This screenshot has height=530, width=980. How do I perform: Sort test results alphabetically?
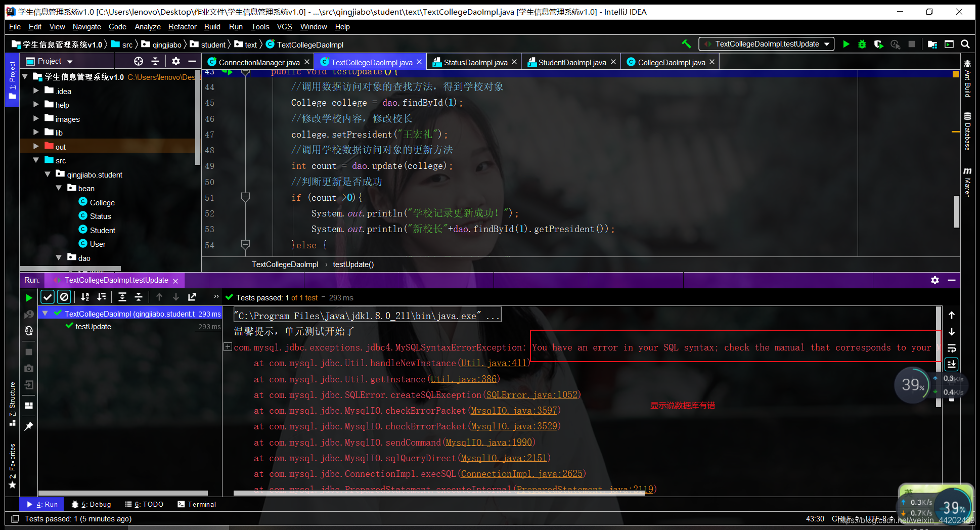click(x=85, y=297)
